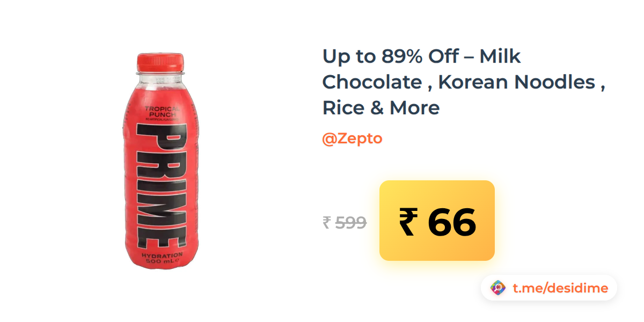Open the t.me/desidime Telegram link
The height and width of the screenshot is (322, 644).
click(560, 288)
